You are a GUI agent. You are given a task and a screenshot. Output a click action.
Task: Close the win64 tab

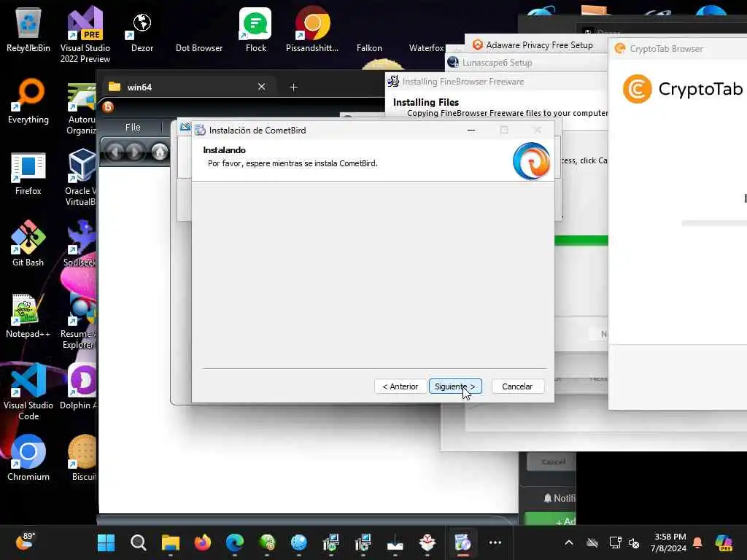(x=262, y=87)
